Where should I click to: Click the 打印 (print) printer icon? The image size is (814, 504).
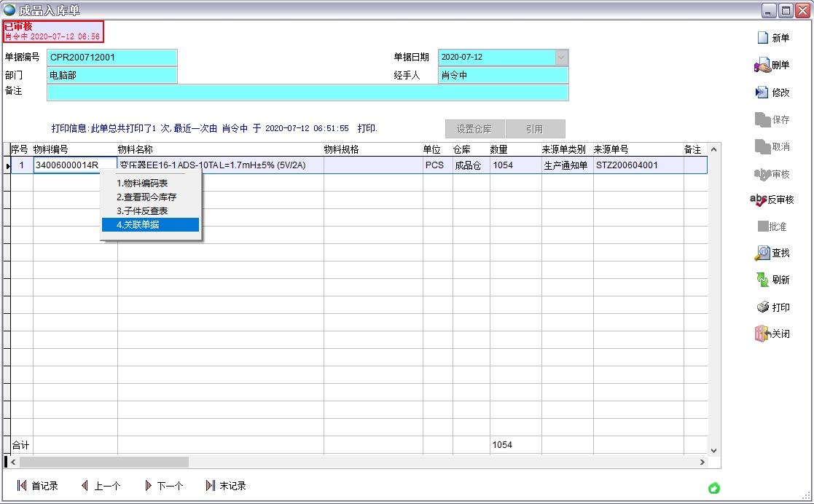point(763,307)
